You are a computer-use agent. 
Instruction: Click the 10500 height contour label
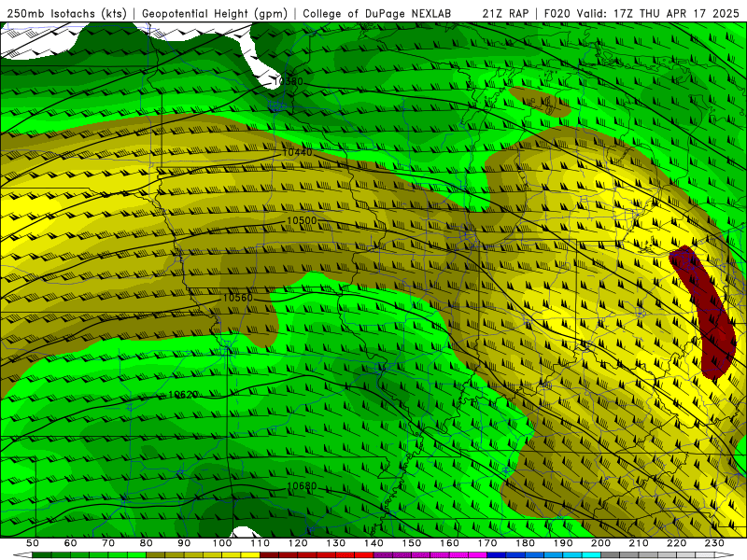(302, 220)
